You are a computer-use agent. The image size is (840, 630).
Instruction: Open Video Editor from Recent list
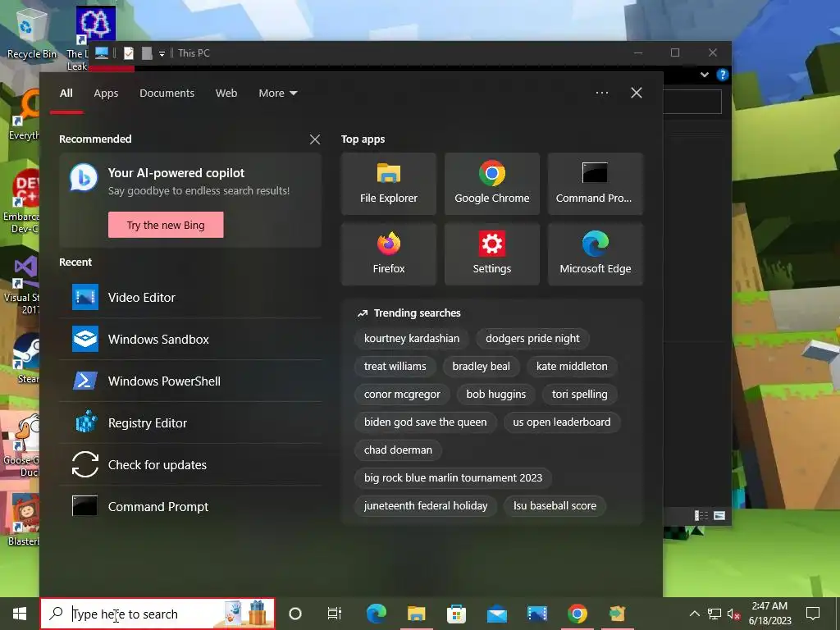coord(190,297)
